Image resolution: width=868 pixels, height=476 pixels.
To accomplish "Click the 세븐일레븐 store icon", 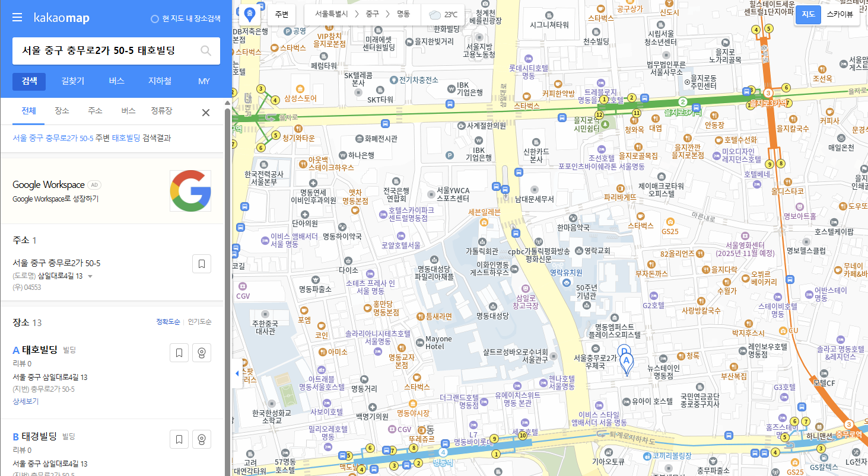I will point(484,222).
